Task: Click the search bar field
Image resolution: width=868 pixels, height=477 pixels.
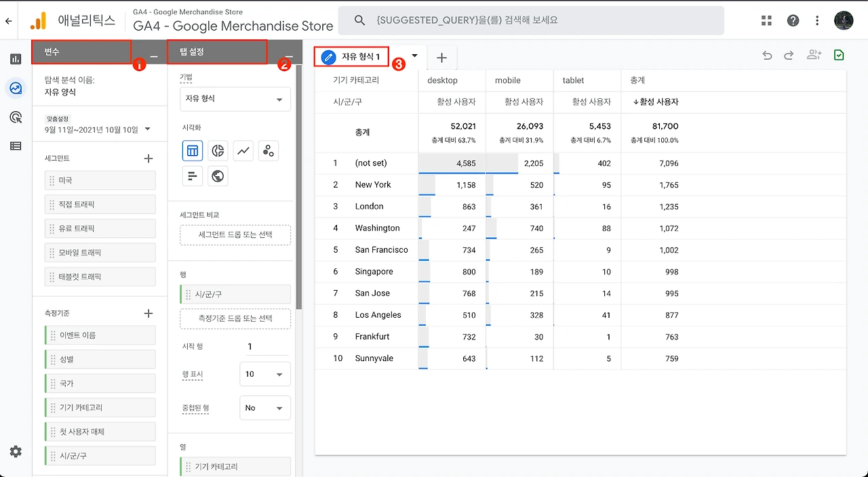Action: click(531, 20)
